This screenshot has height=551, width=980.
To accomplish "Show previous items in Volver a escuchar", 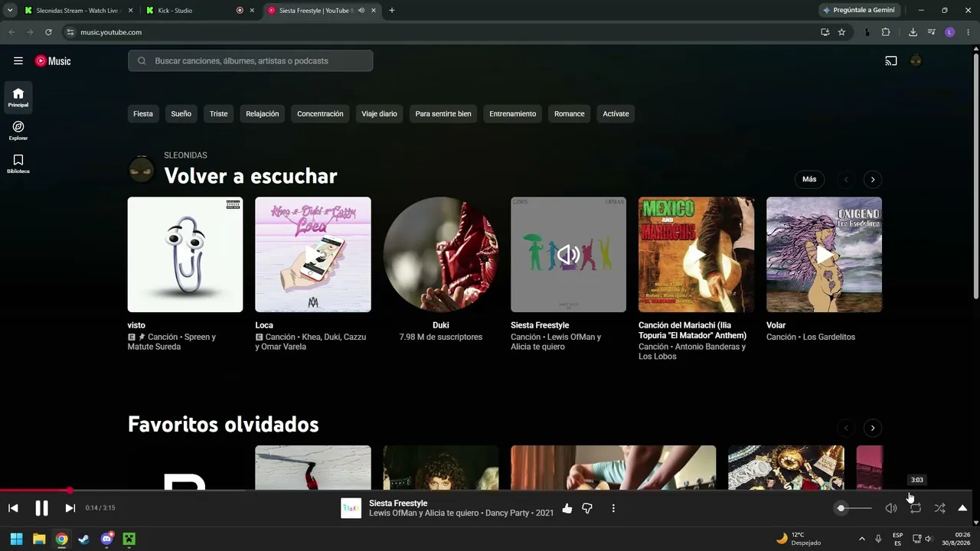I will (846, 179).
